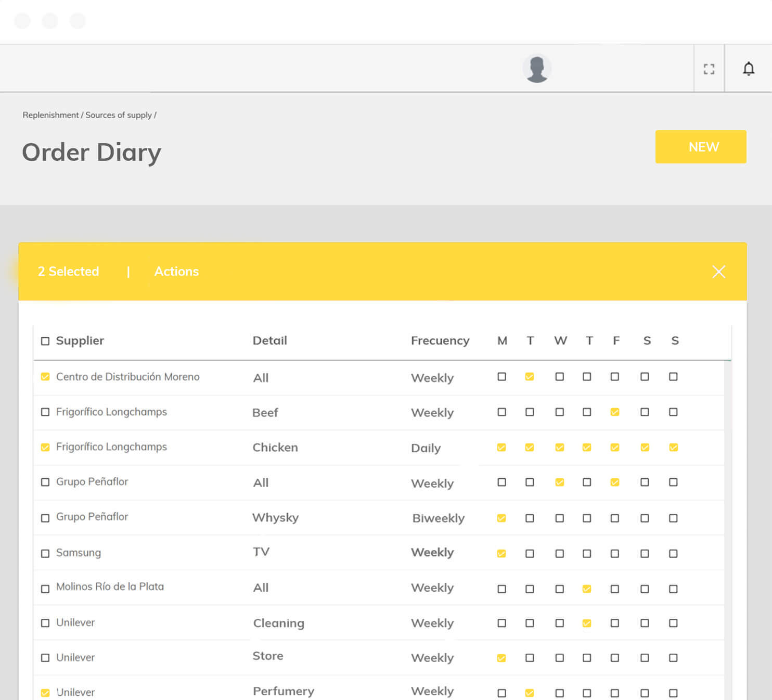Uncheck Friday for Grupo Peñaflor All
The width and height of the screenshot is (772, 700).
(x=615, y=482)
